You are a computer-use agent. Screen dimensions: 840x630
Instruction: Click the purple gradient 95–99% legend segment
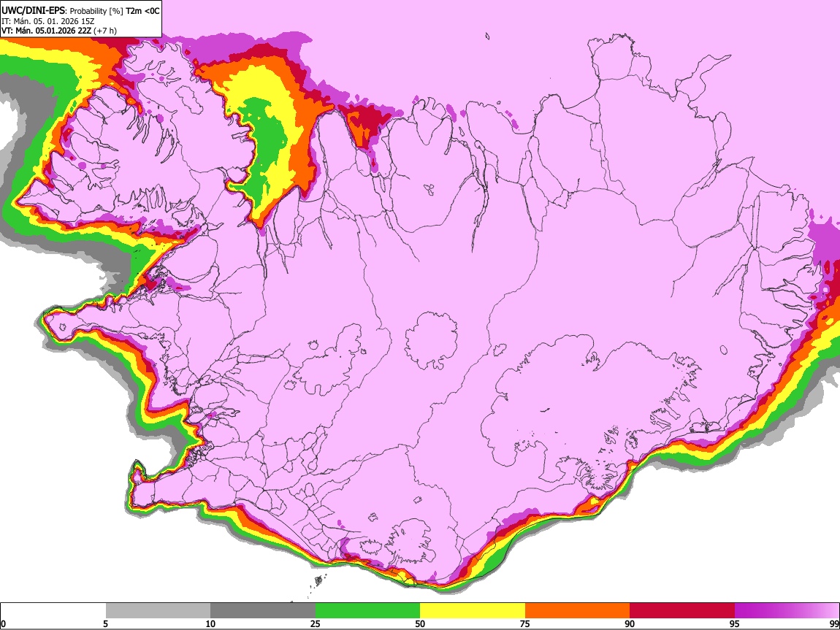click(x=787, y=611)
